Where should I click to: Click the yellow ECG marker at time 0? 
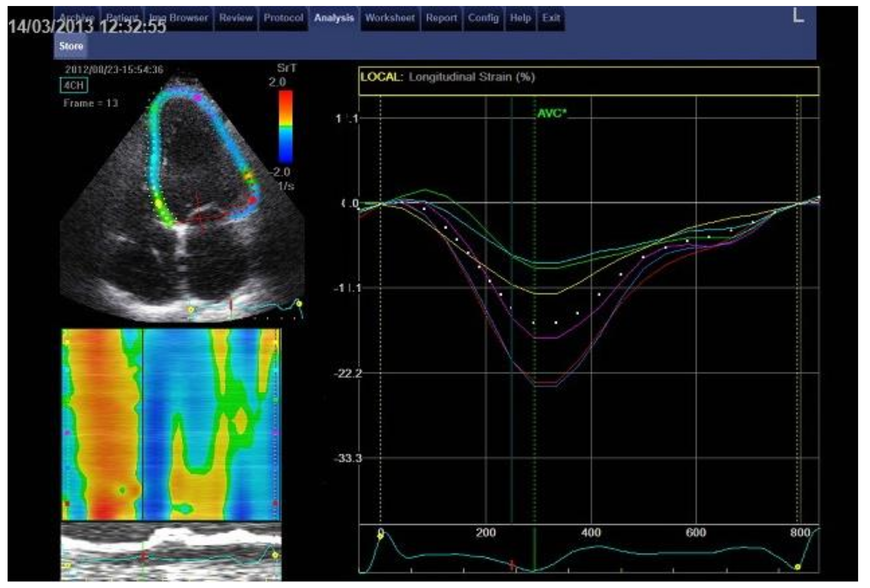(x=380, y=536)
